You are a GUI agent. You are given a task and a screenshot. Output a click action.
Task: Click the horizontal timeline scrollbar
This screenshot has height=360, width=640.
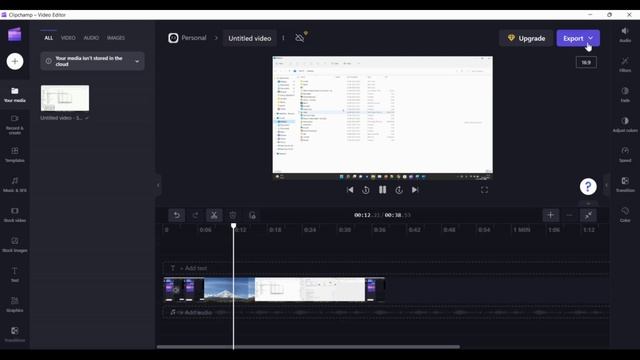[x=308, y=347]
